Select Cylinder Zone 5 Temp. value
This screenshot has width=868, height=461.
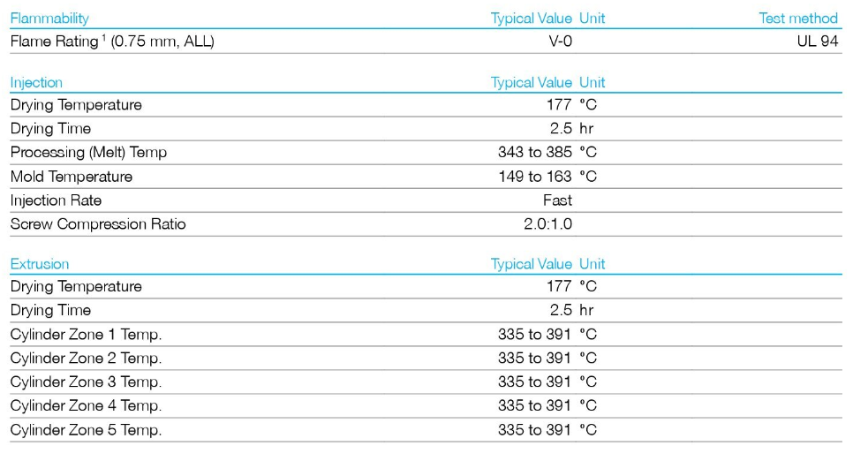tap(534, 430)
